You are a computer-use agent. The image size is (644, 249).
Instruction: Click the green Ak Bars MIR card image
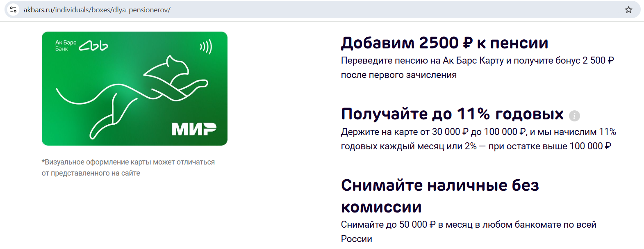click(134, 89)
